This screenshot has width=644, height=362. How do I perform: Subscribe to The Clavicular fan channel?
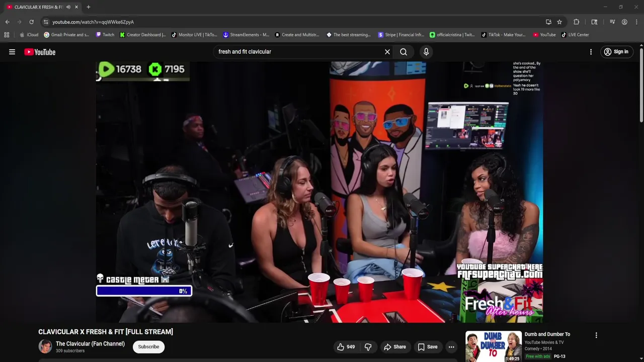(148, 347)
